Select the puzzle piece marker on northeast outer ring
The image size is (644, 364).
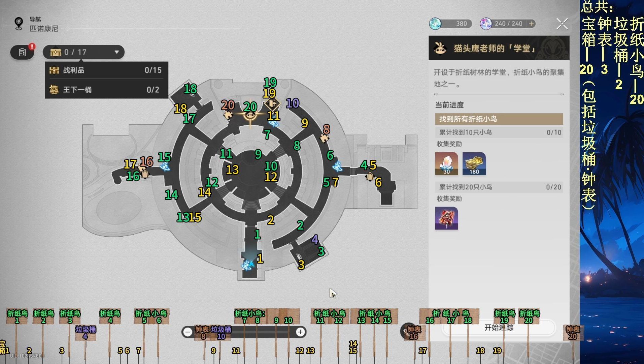click(325, 138)
